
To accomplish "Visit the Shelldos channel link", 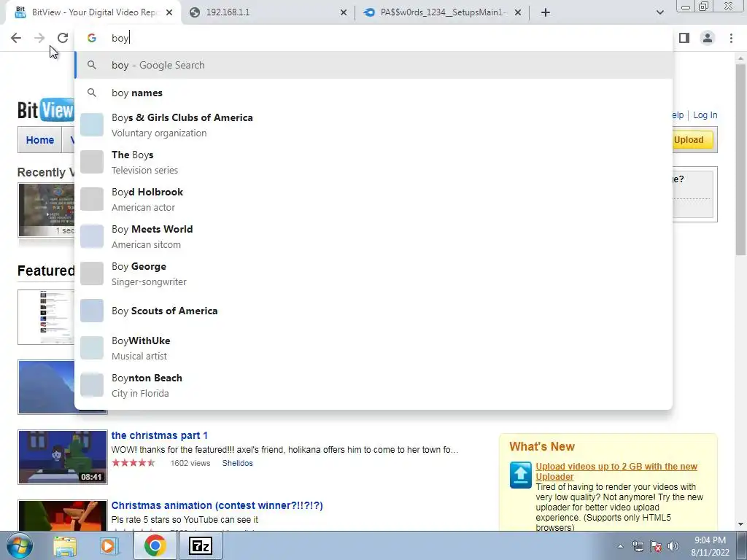I will (x=237, y=463).
